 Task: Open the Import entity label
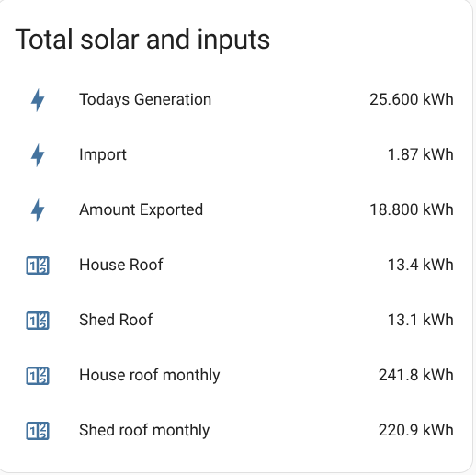[103, 154]
